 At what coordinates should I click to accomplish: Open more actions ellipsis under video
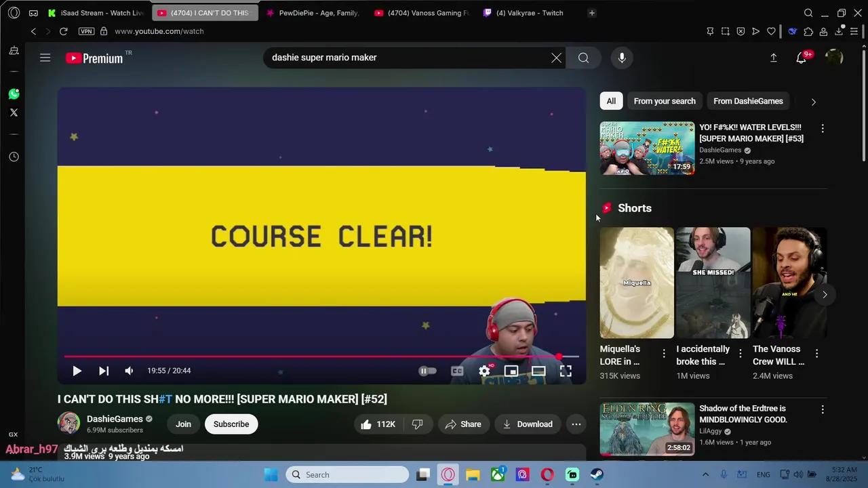[x=576, y=424]
